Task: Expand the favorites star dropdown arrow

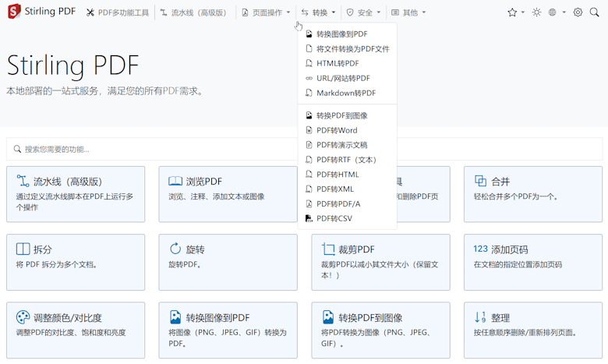Action: tap(523, 12)
